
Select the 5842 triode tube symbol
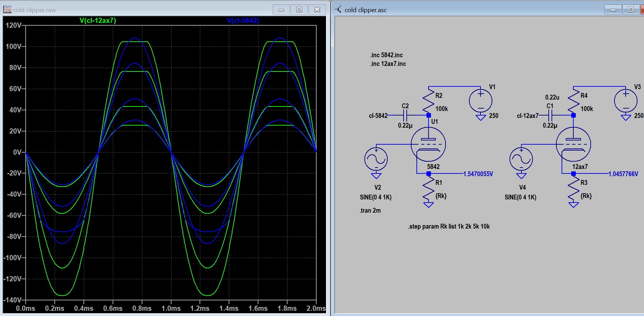(x=428, y=144)
